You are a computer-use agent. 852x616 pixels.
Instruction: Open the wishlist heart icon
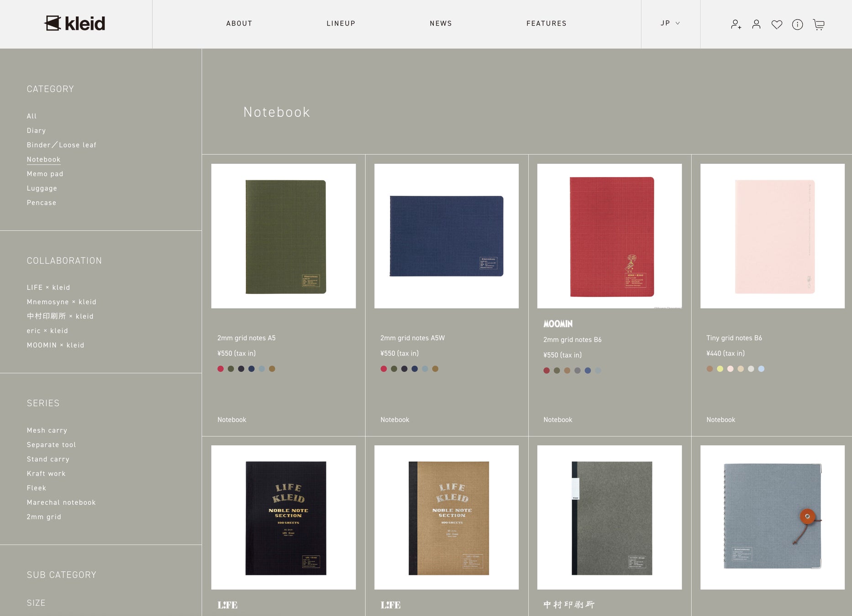point(777,25)
